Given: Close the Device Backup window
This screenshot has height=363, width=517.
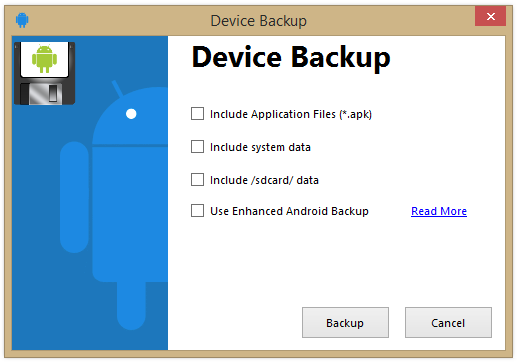Looking at the screenshot, I should (x=490, y=16).
